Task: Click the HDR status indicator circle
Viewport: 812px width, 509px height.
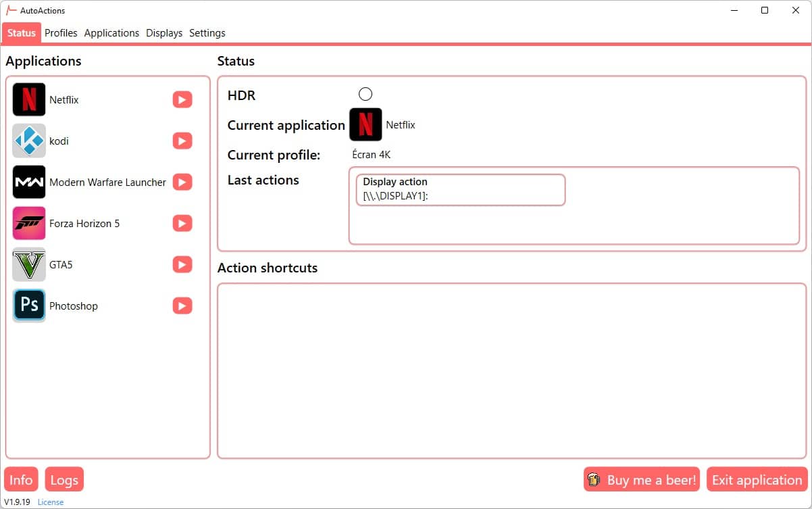Action: 365,94
